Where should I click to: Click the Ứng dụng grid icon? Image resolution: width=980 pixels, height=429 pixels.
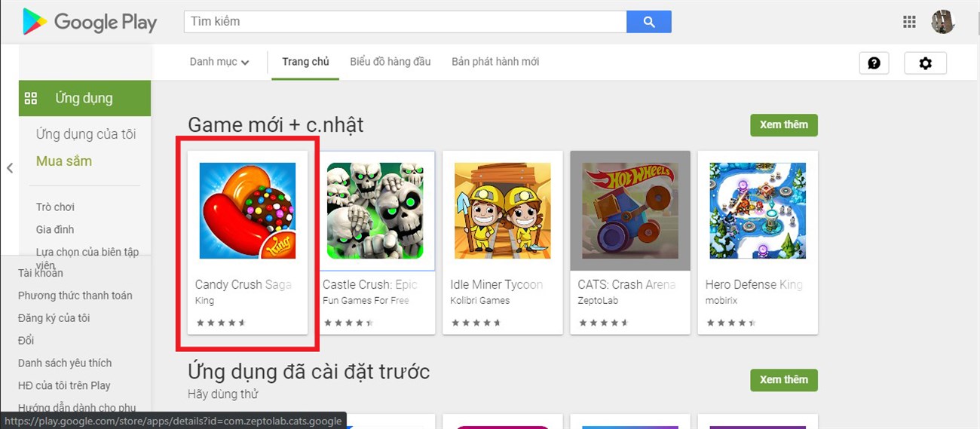[31, 98]
